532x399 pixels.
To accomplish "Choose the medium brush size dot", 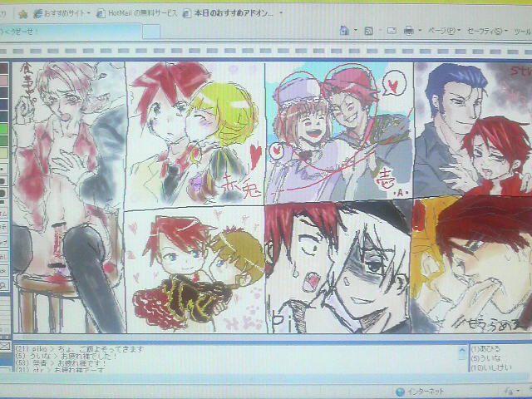I will (2, 181).
